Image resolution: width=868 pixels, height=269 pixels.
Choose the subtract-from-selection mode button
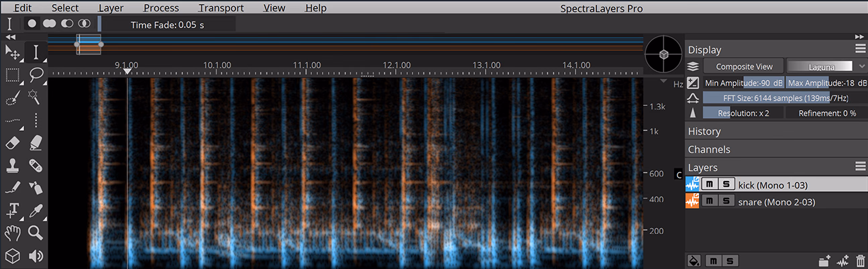click(67, 23)
